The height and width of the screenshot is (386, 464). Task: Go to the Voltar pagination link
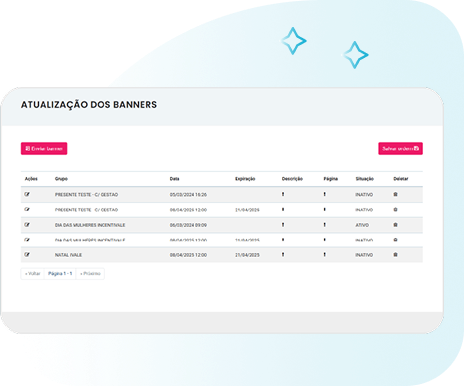click(x=33, y=274)
